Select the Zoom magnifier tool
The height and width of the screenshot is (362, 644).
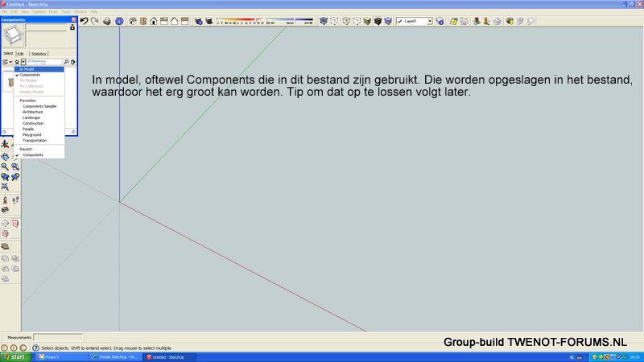click(x=5, y=167)
